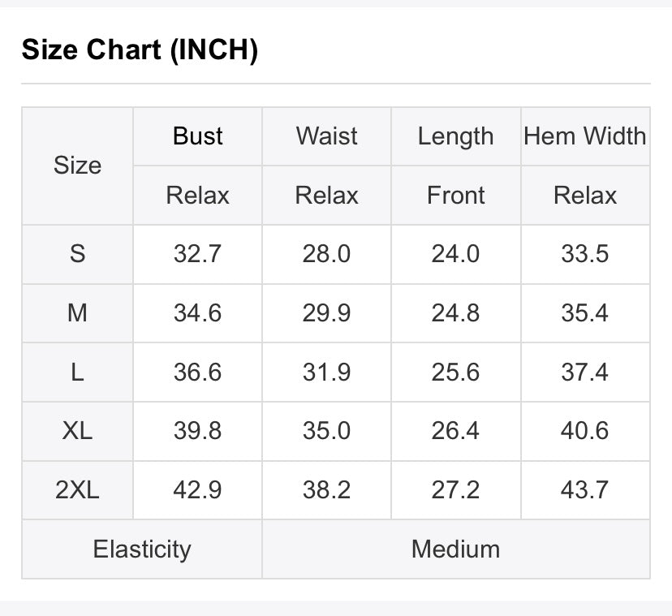
Task: Click waist value 38.2 for 2XL
Action: coord(326,490)
